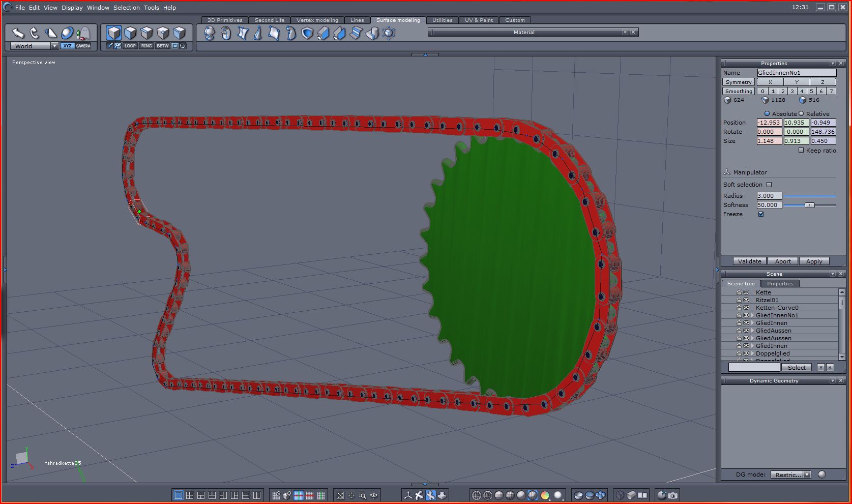Open the Selection menu
Screen dimensions: 852x504
(127, 8)
